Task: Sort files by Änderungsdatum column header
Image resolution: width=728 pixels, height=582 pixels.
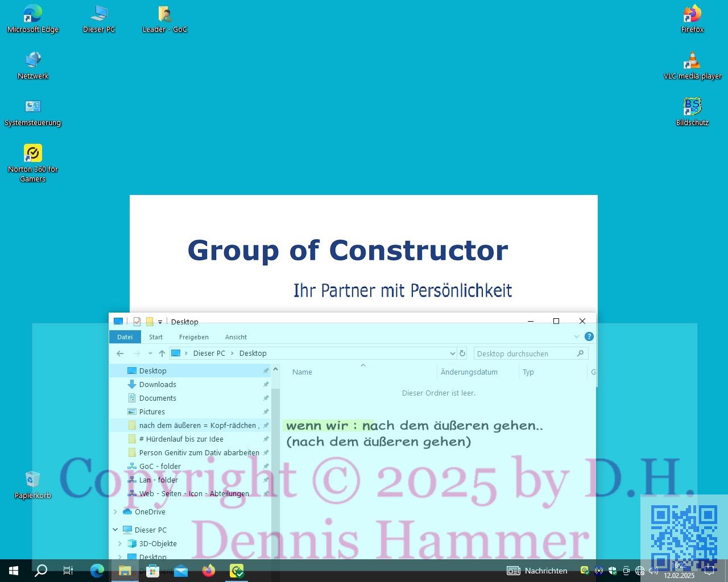Action: pos(469,372)
